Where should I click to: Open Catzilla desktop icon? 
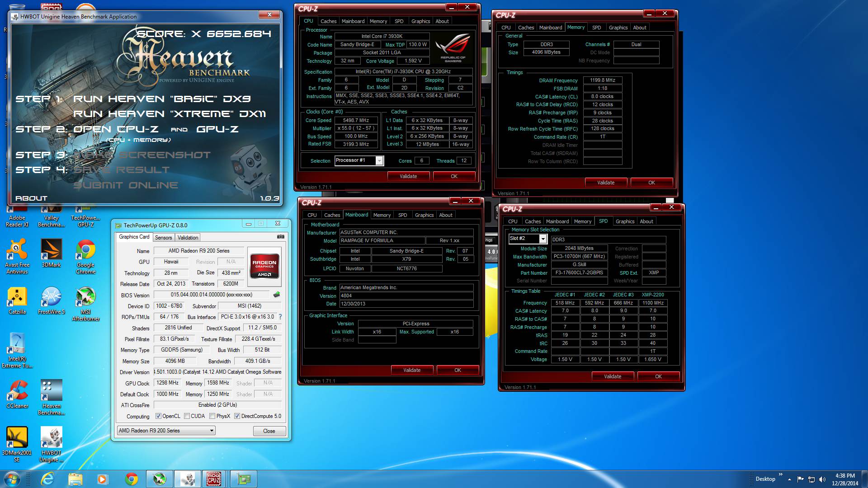17,300
